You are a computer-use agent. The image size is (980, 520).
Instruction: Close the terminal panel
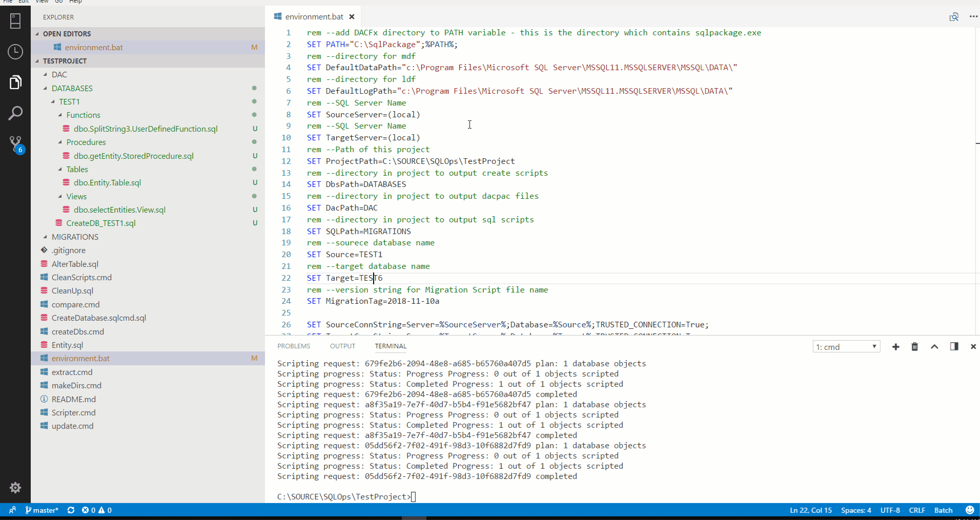click(973, 347)
